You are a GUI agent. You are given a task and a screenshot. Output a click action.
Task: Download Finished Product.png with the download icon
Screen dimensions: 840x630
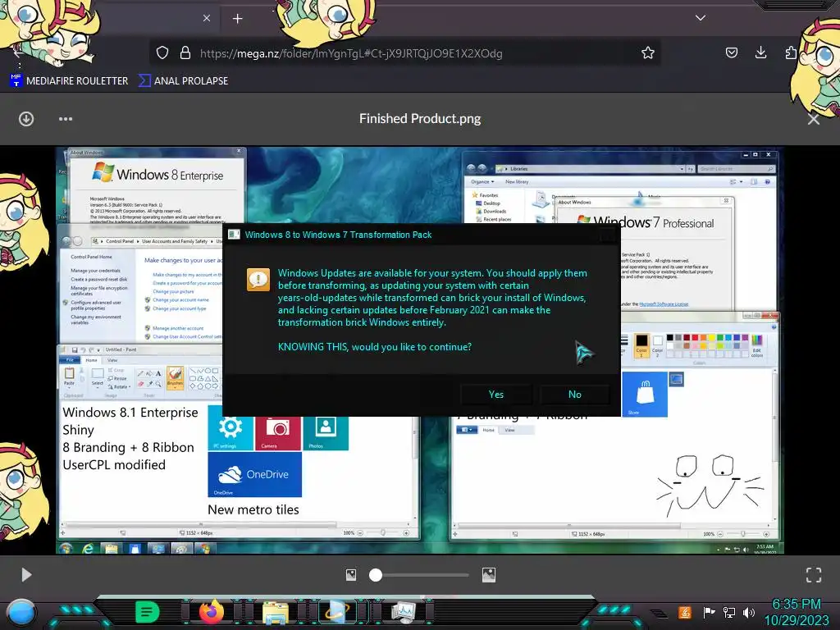click(26, 119)
